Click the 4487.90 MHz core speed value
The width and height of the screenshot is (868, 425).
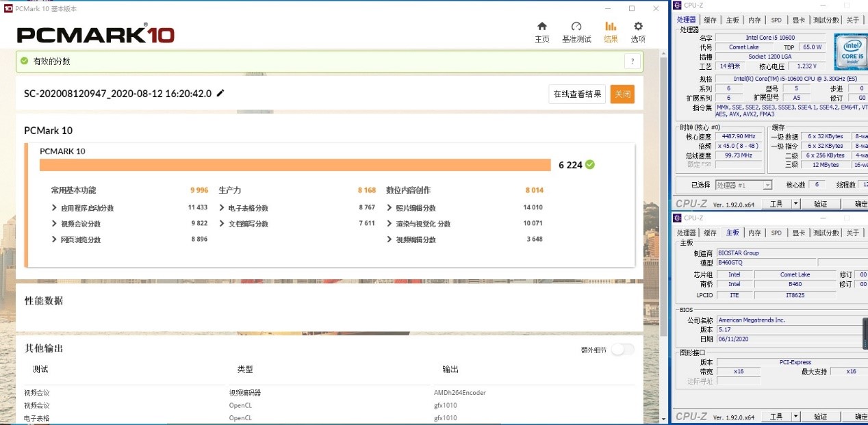[x=739, y=136]
